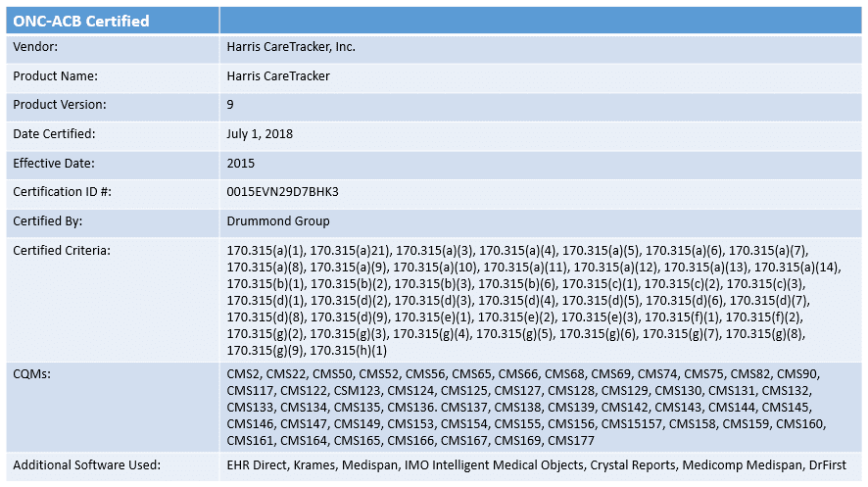Viewport: 868px width, 487px height.
Task: Select the July 1, 2018 date value
Action: (x=260, y=134)
